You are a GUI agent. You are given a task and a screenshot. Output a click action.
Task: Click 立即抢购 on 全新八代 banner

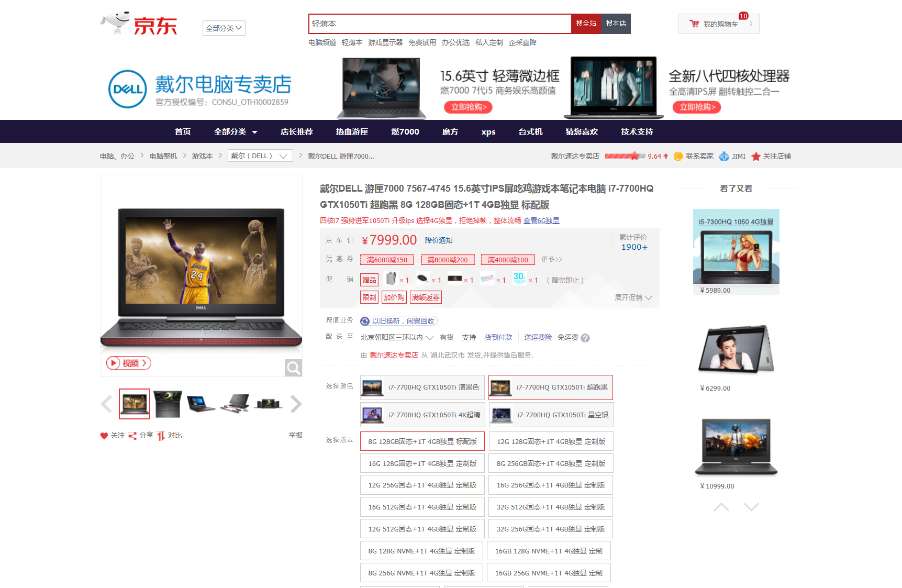click(697, 107)
